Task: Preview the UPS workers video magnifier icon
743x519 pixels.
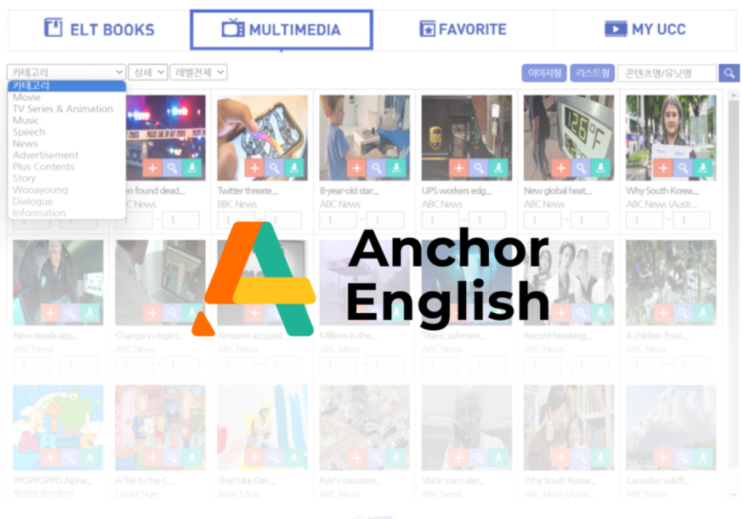Action: [479, 168]
